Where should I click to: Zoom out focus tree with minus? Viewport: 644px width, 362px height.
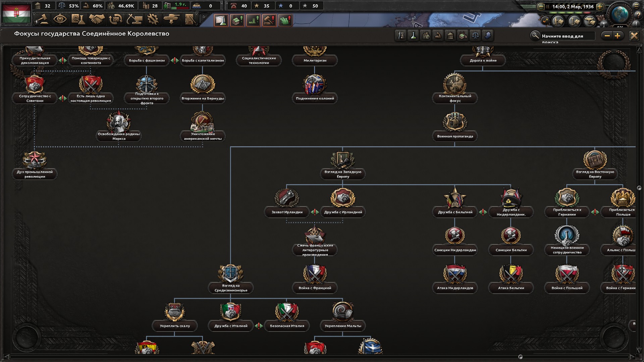607,36
